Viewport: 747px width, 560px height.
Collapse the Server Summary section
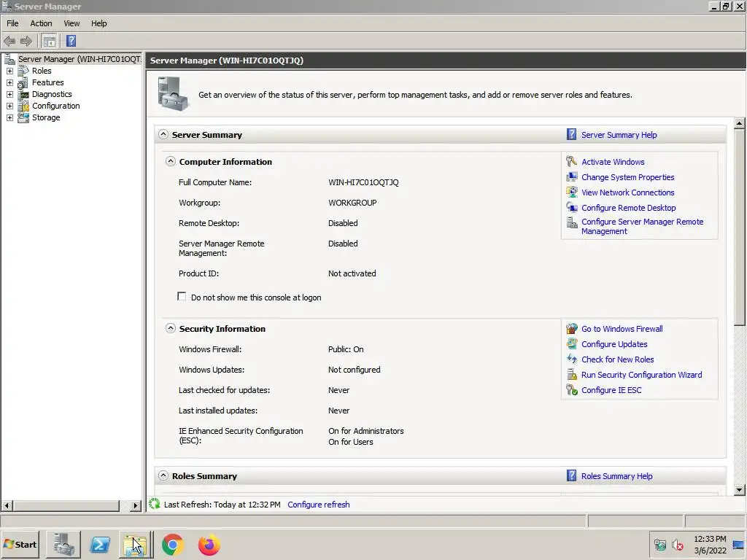pos(163,134)
